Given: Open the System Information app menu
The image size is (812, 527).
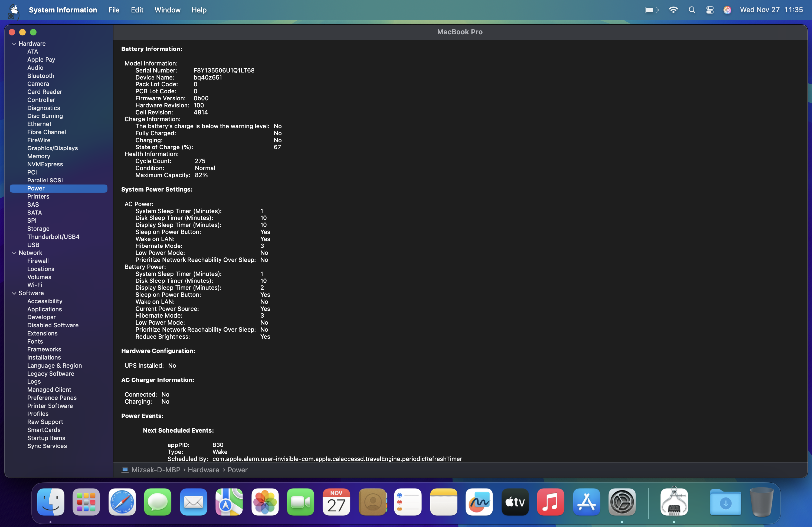Looking at the screenshot, I should pos(63,10).
